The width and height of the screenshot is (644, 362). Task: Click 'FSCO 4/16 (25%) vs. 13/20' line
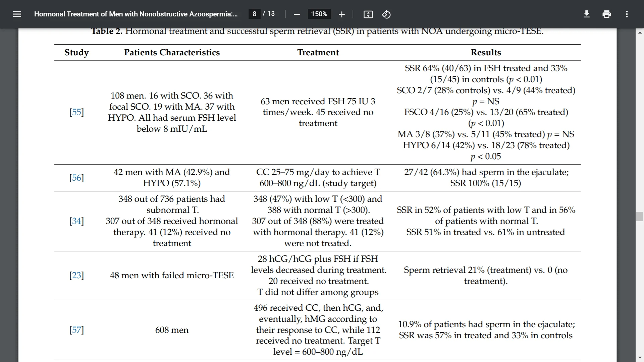pos(486,112)
